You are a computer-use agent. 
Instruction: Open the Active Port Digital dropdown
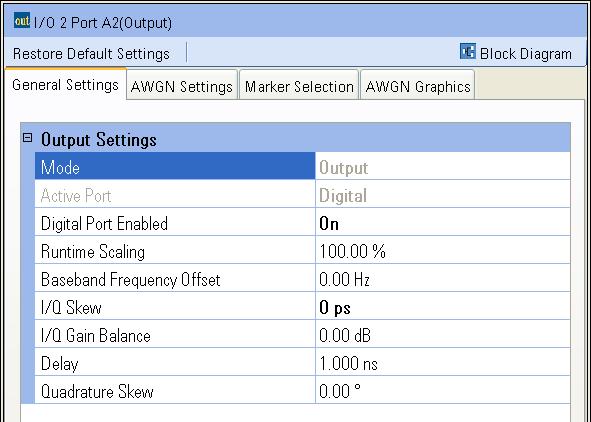click(442, 195)
